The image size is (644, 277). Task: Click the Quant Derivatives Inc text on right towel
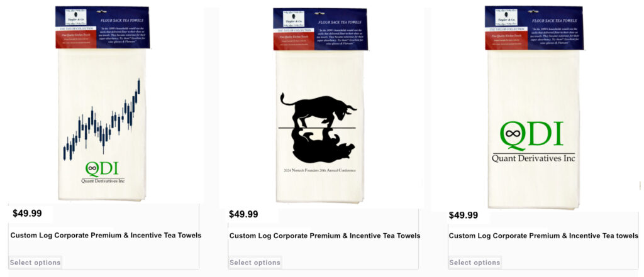pos(533,158)
